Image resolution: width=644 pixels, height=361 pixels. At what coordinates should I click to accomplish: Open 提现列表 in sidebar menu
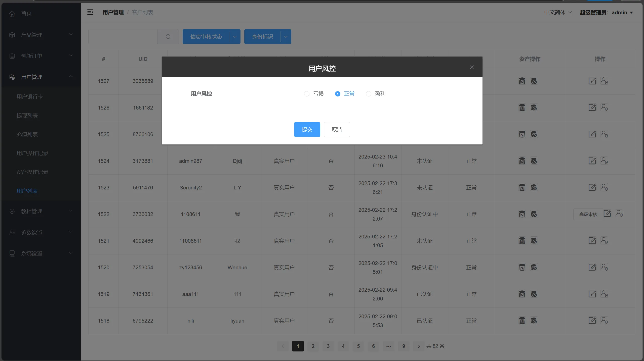[x=27, y=116]
